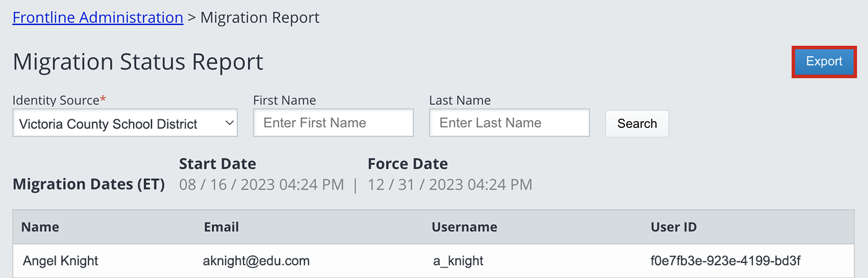This screenshot has width=868, height=278.
Task: Click the a_knight username cell
Action: tap(458, 261)
